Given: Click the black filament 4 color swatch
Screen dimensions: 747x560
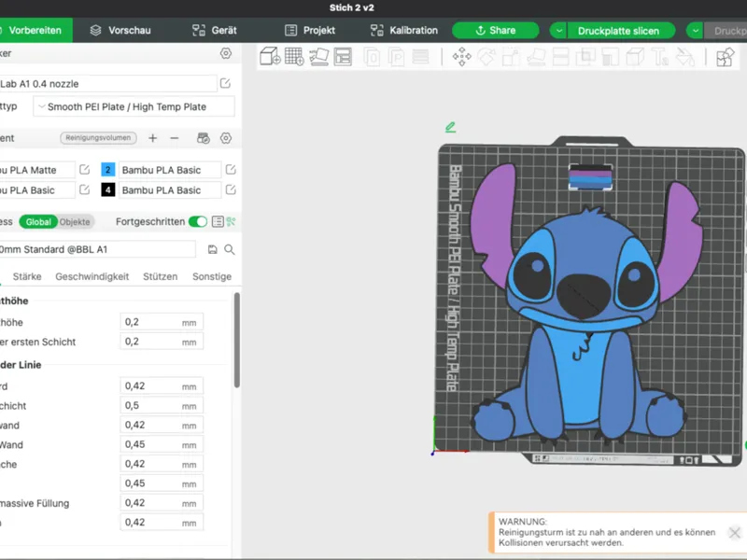Looking at the screenshot, I should [x=108, y=190].
